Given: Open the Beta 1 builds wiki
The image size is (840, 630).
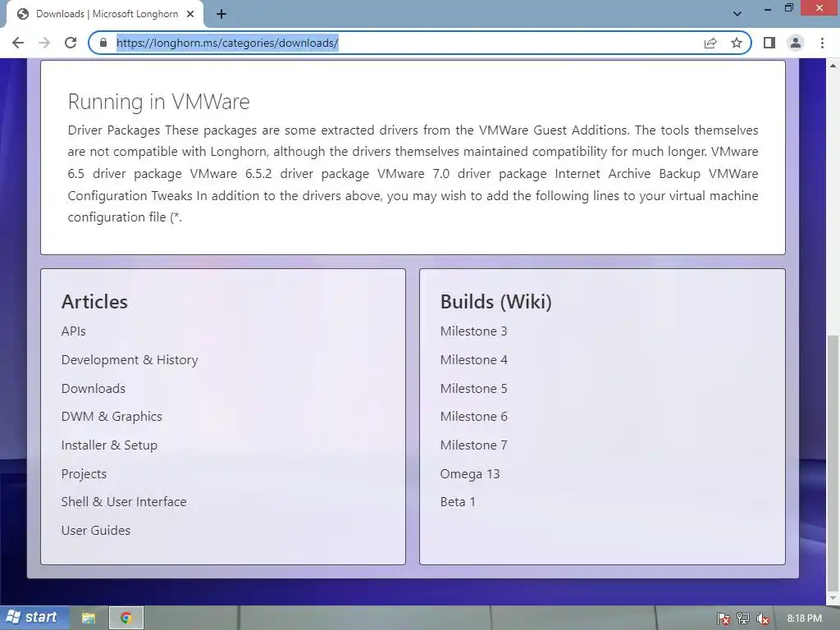Looking at the screenshot, I should (x=458, y=502).
